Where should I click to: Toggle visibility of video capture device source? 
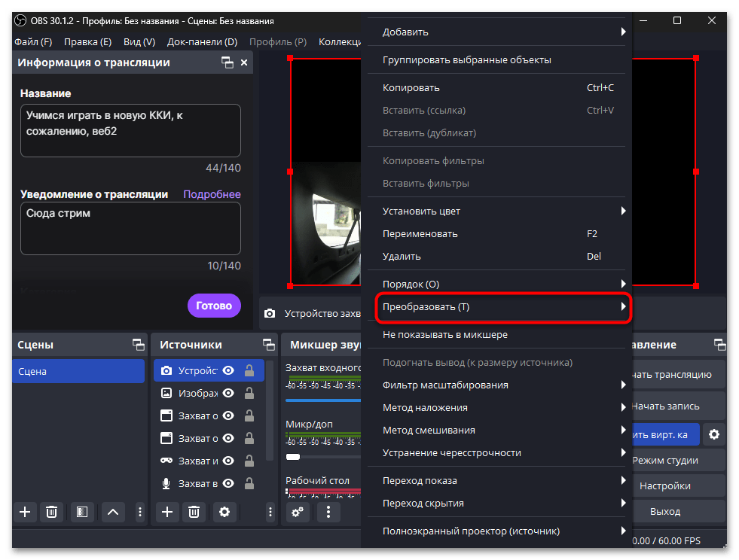click(x=228, y=370)
